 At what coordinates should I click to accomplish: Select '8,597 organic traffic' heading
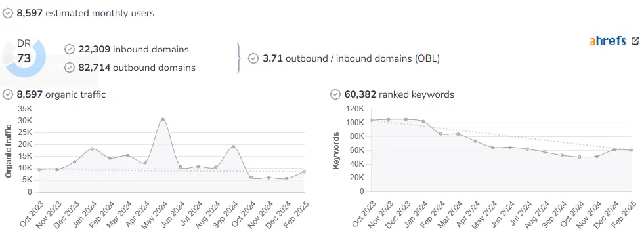pos(61,94)
